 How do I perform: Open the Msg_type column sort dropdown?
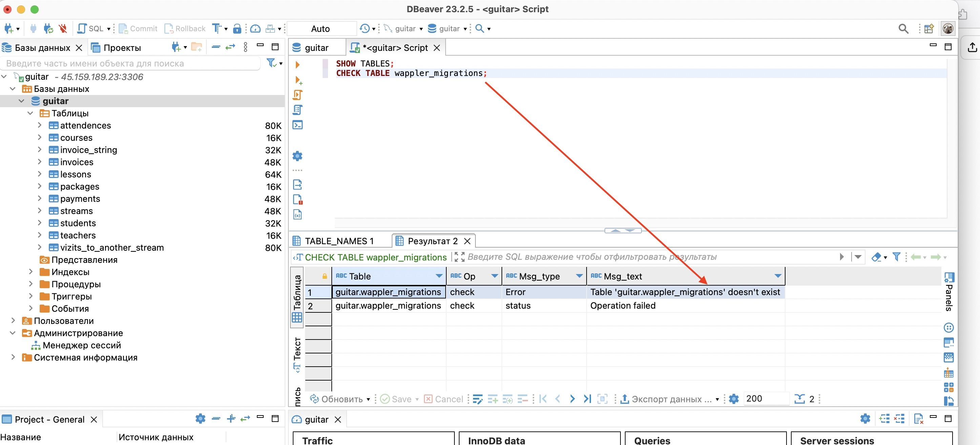click(x=579, y=276)
